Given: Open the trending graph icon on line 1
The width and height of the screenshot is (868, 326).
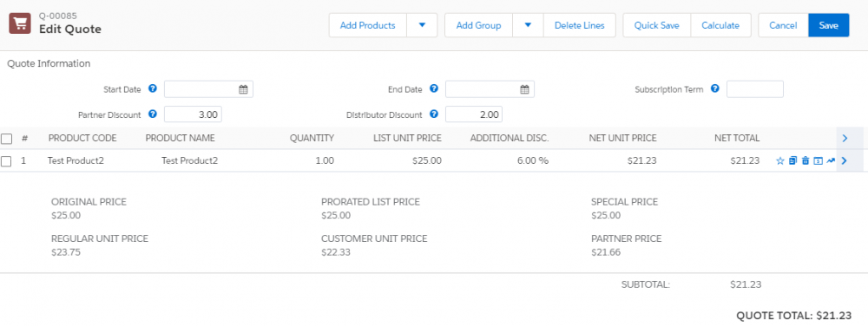Looking at the screenshot, I should coord(831,160).
